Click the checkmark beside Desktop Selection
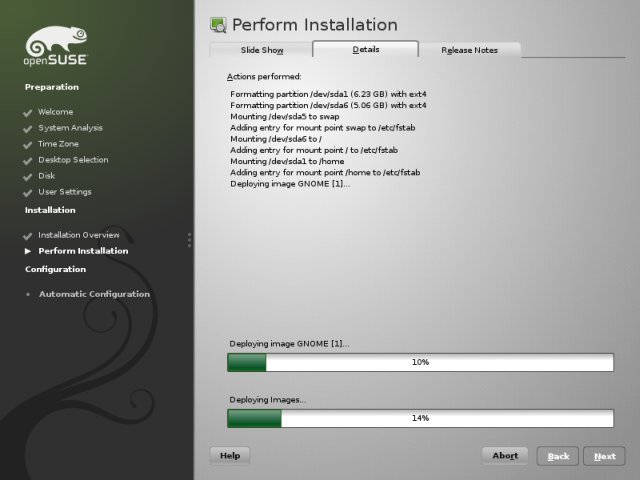The image size is (640, 480). 28,160
